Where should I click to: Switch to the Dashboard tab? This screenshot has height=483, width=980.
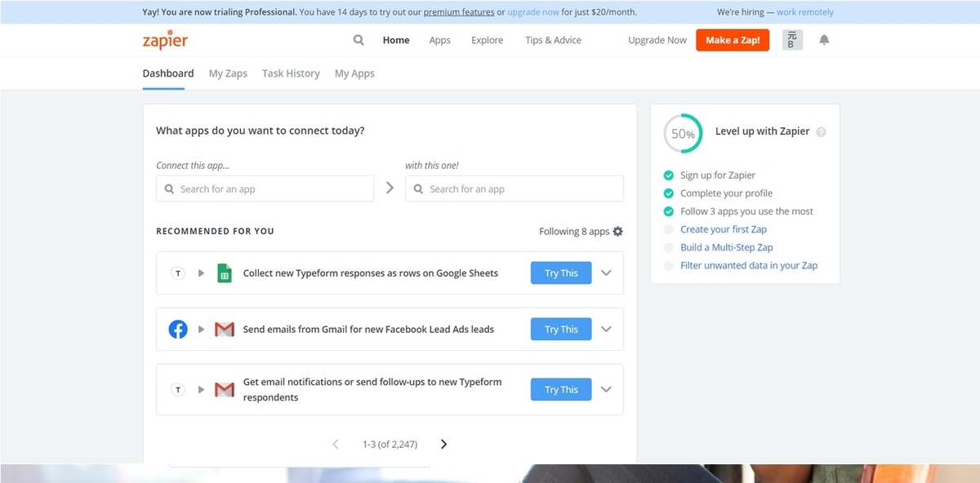[168, 73]
